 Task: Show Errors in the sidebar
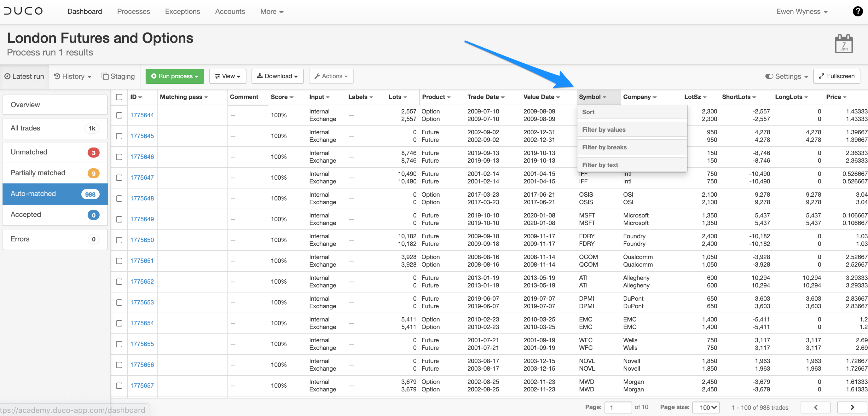[x=55, y=239]
